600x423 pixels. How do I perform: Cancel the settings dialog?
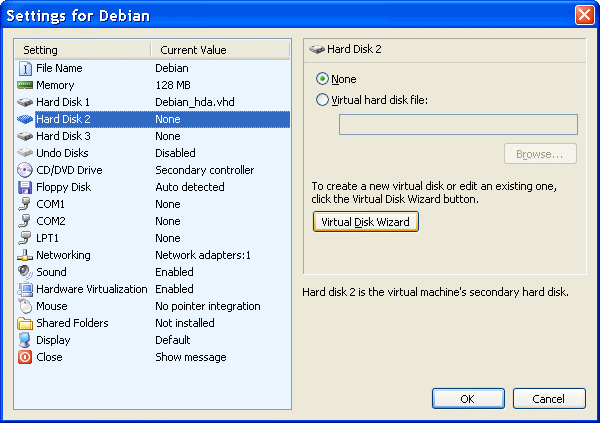coord(549,399)
